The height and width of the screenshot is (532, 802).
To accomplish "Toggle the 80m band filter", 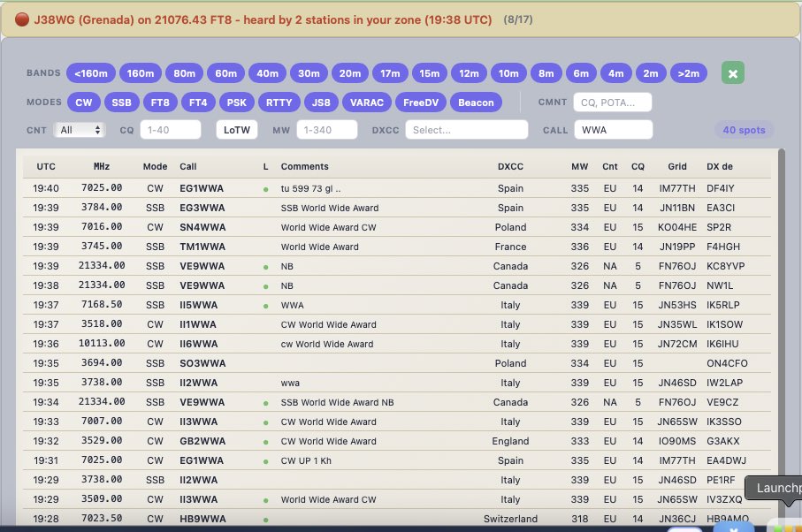I will point(184,73).
